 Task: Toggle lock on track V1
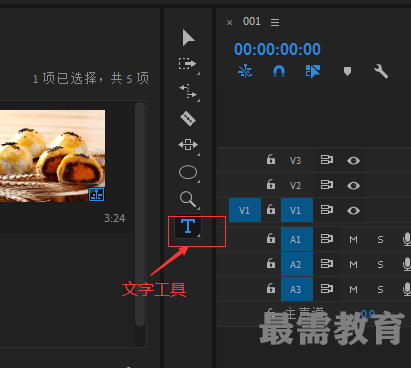[x=271, y=210]
